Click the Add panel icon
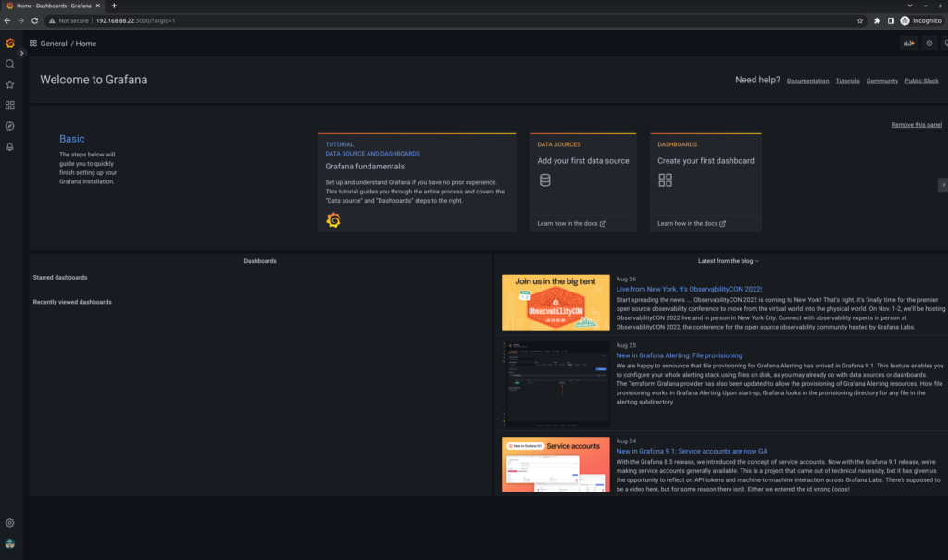This screenshot has height=560, width=948. click(908, 43)
